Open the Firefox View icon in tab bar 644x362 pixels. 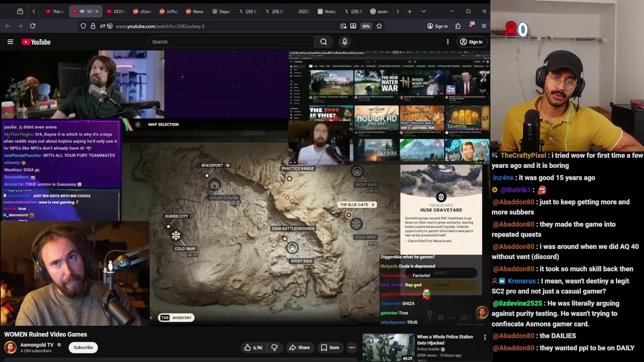(20, 11)
